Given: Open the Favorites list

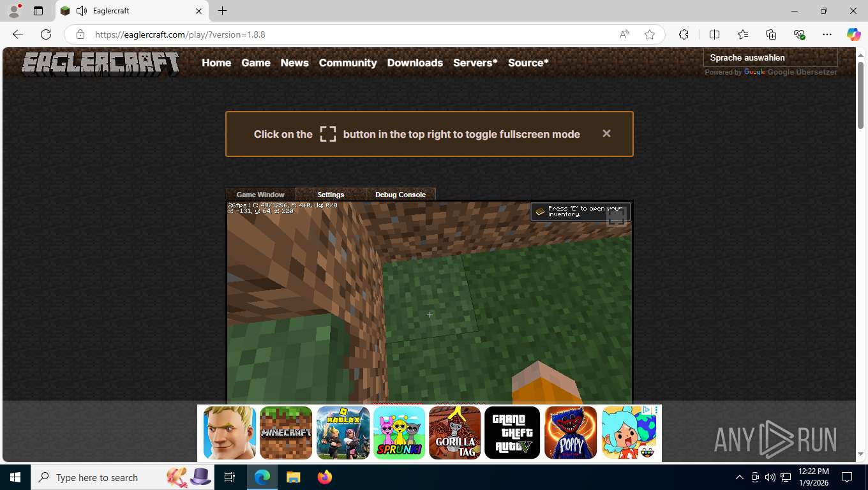Looking at the screenshot, I should pos(743,34).
